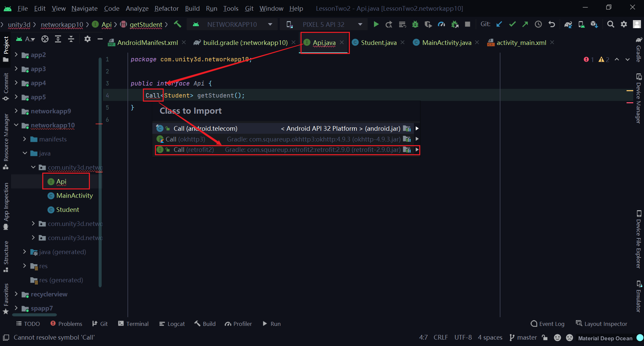This screenshot has width=644, height=346.
Task: Click the rollback undo icon
Action: (x=551, y=24)
